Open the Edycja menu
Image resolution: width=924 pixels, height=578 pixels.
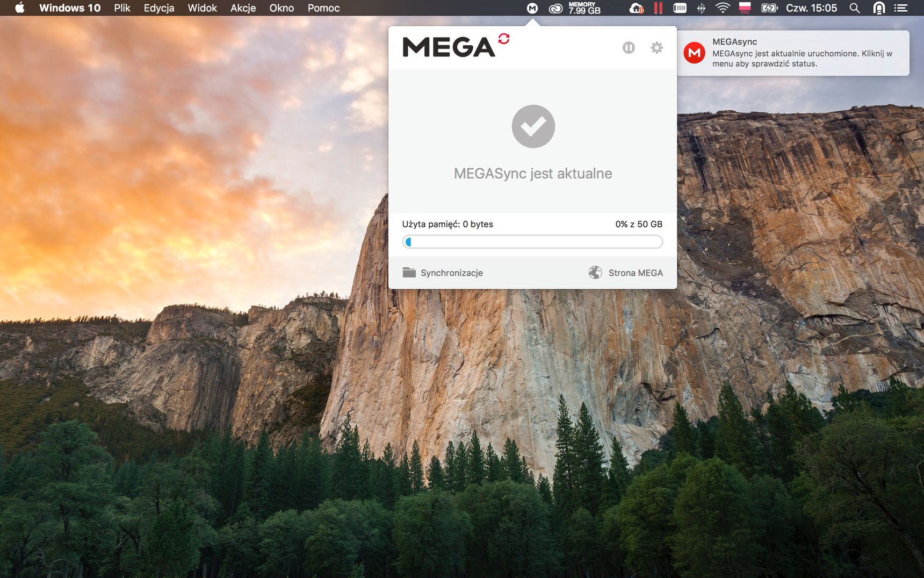[159, 8]
